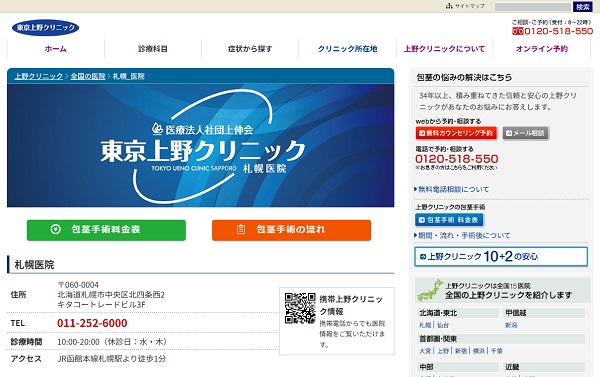Open the 期間・流れ・手術後について link
This screenshot has width=600, height=377.
pos(464,235)
